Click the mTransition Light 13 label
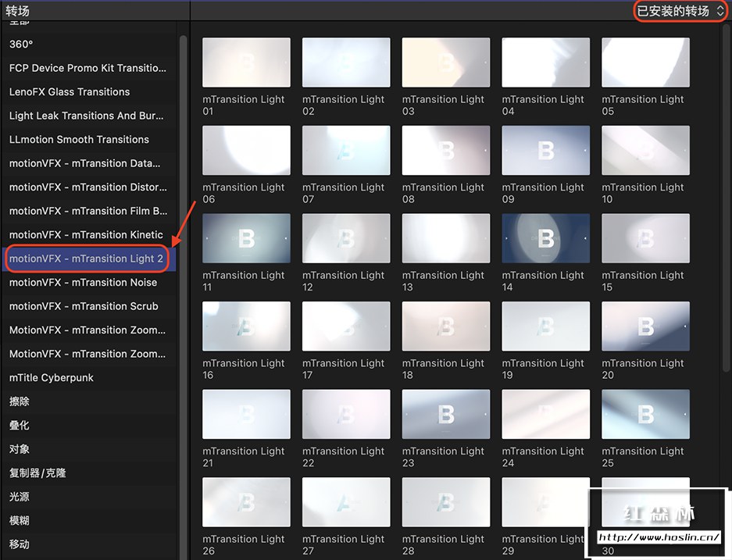The image size is (732, 560). pyautogui.click(x=444, y=281)
